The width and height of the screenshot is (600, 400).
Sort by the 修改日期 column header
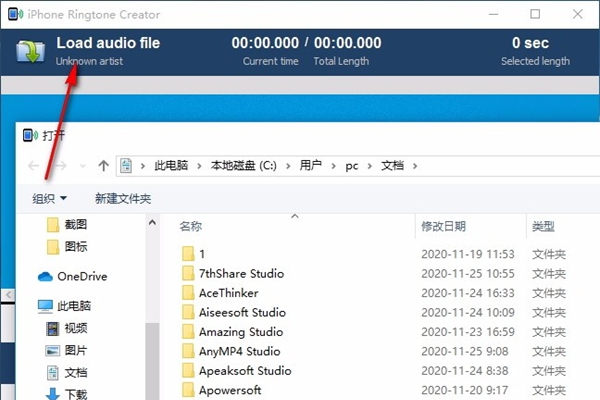[x=443, y=226]
